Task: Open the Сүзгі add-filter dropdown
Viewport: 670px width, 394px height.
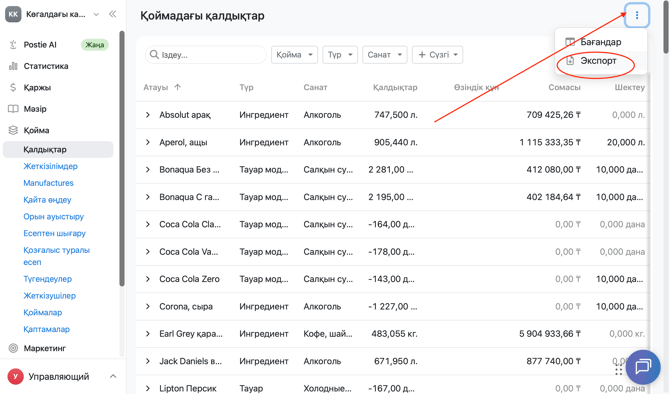Action: point(437,55)
